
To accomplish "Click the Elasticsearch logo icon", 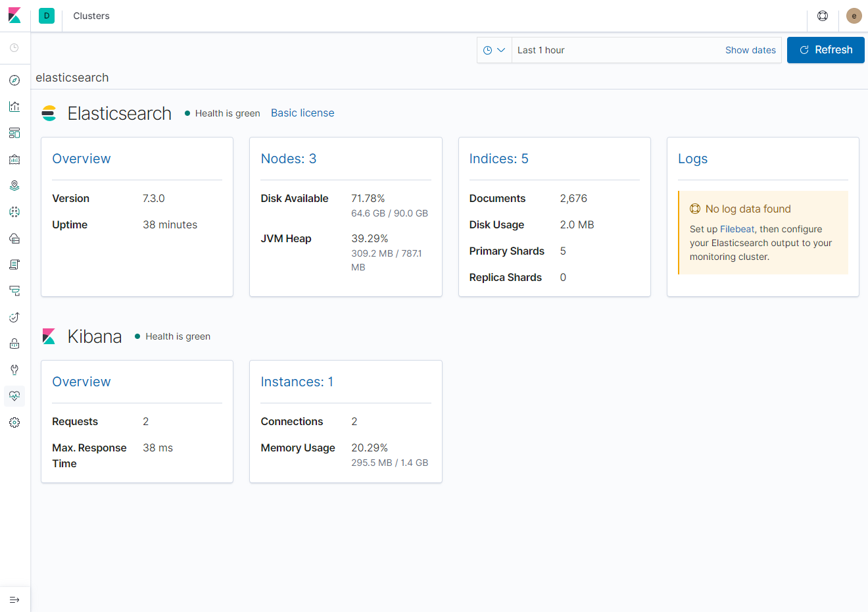I will [x=49, y=113].
